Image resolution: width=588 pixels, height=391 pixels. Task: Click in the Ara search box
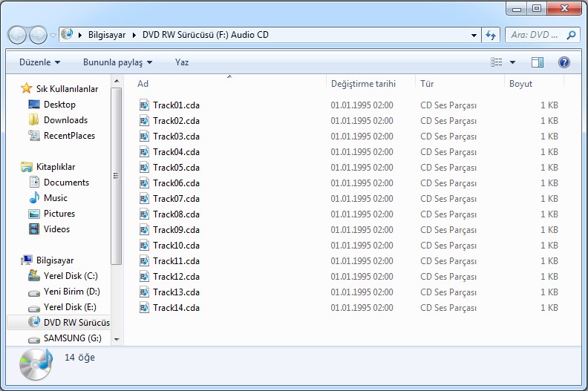pyautogui.click(x=535, y=35)
